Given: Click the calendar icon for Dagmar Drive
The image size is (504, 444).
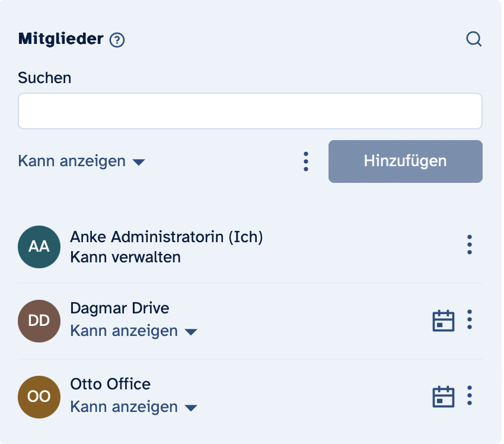Looking at the screenshot, I should (x=443, y=321).
